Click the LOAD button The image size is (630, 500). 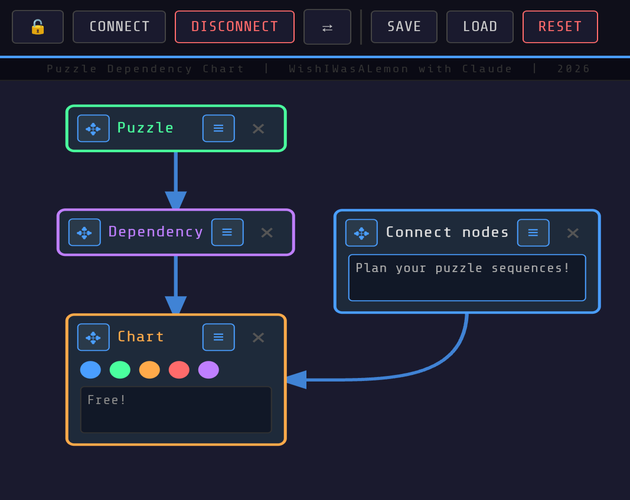point(480,27)
